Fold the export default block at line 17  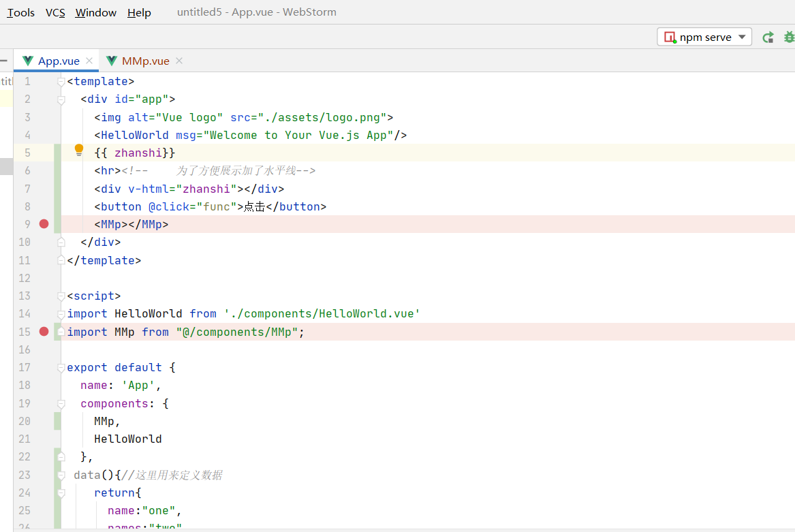pos(61,368)
